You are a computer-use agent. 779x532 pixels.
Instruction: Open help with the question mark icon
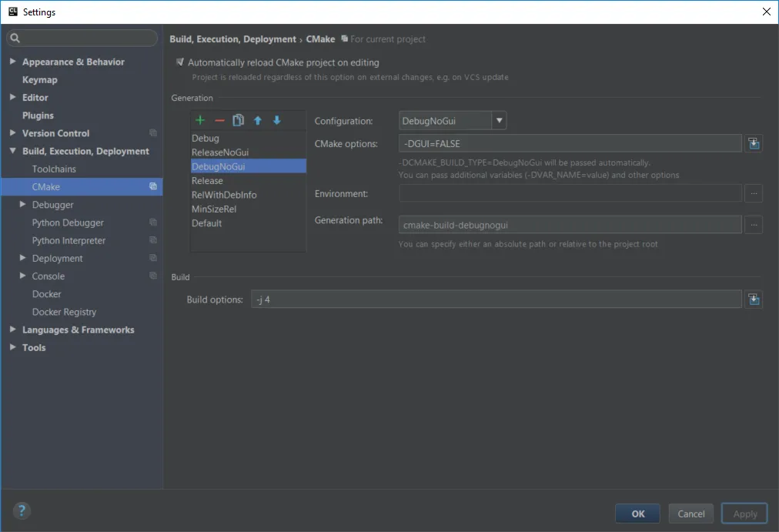tap(22, 510)
